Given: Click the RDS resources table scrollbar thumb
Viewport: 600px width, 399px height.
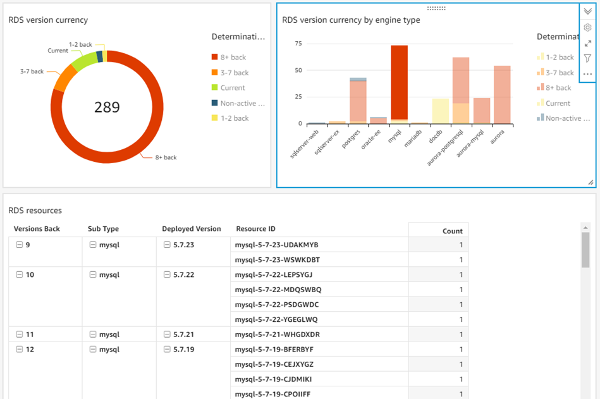Looking at the screenshot, I should tap(585, 250).
